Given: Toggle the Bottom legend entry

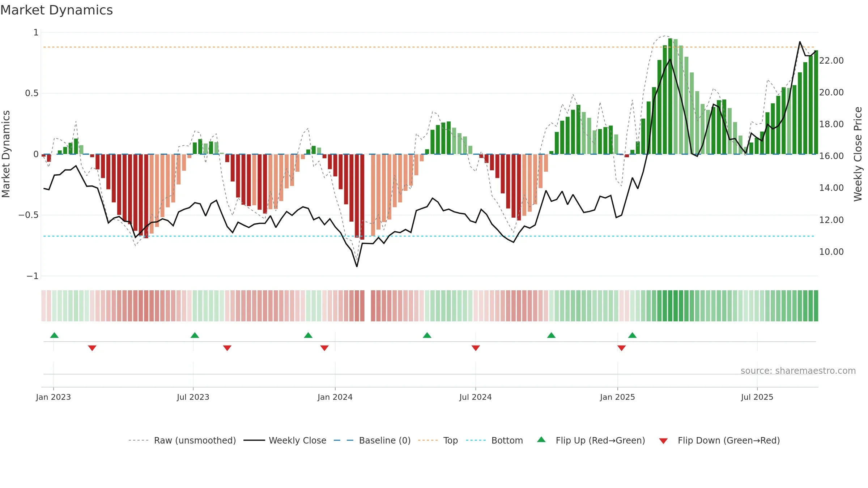Looking at the screenshot, I should [x=494, y=440].
